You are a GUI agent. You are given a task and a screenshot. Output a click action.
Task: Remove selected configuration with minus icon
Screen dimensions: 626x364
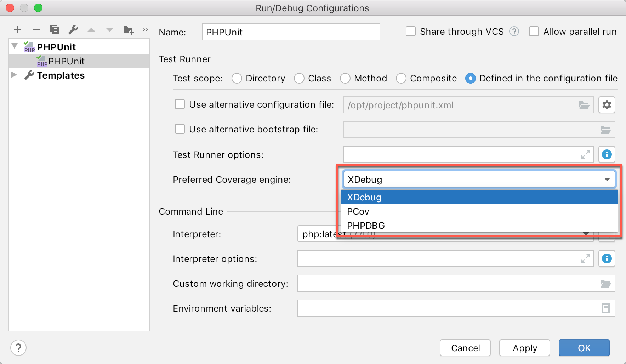[x=36, y=30]
